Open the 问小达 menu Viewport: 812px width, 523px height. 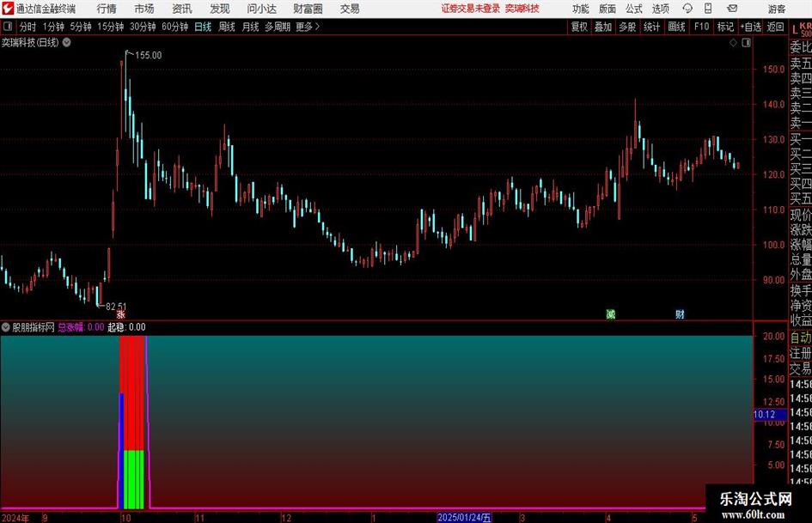tap(261, 9)
